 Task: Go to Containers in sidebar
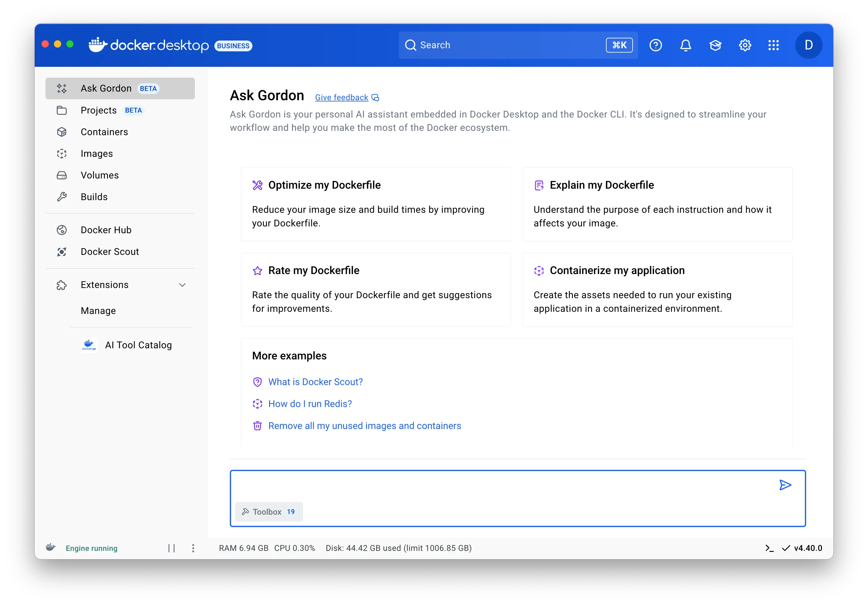coord(104,132)
